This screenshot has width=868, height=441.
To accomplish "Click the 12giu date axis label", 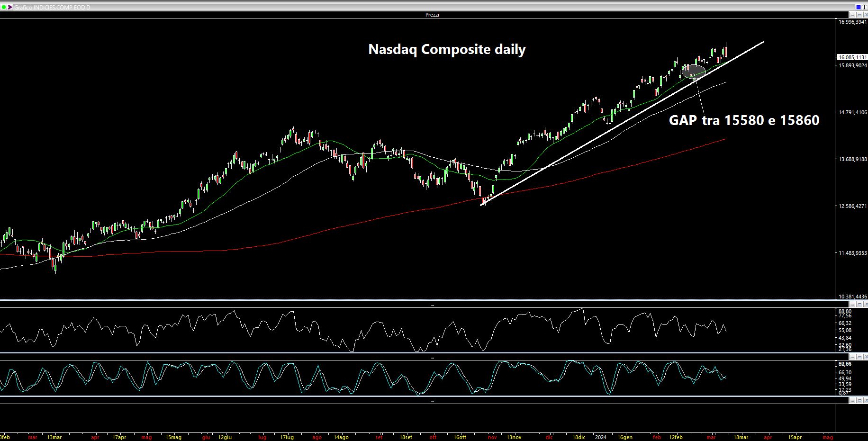I will click(225, 437).
